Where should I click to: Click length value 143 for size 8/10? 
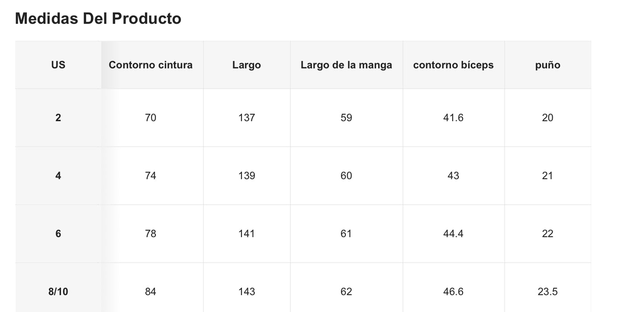246,291
